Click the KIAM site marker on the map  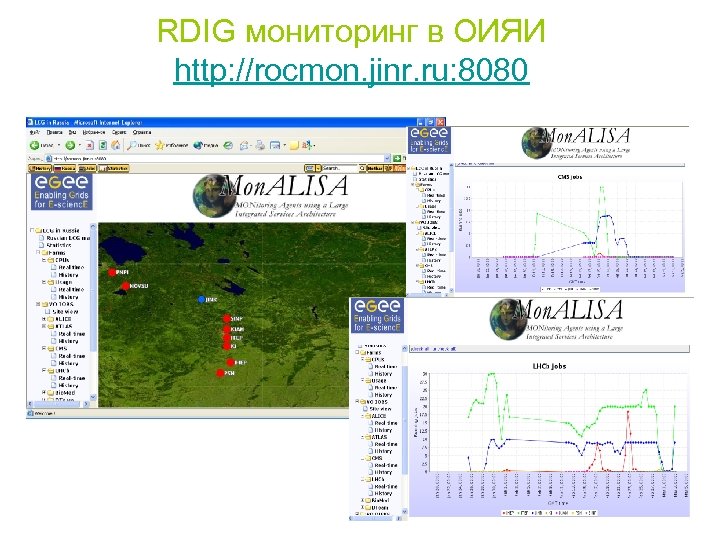tap(226, 329)
